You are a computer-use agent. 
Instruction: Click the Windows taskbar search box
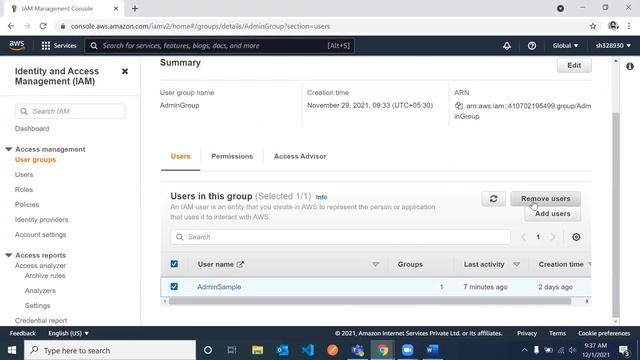(x=110, y=350)
